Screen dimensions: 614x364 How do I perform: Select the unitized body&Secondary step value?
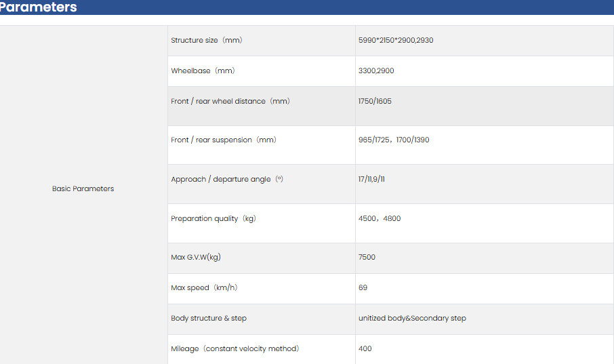(412, 318)
